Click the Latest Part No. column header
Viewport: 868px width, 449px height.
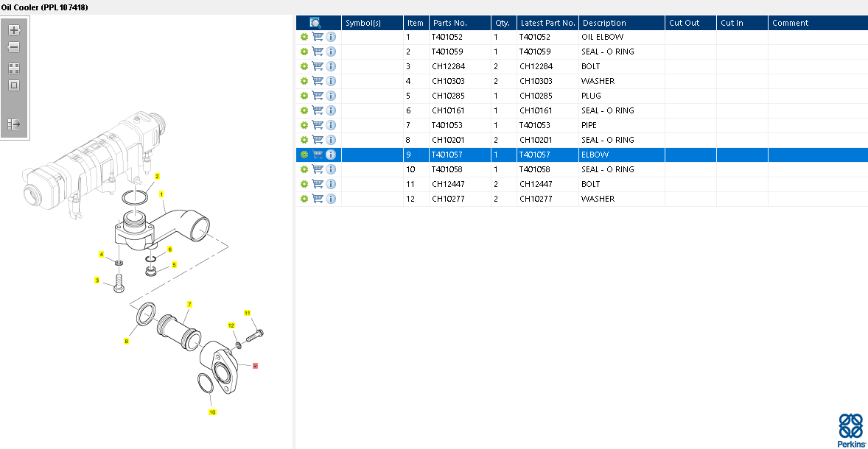click(x=548, y=23)
